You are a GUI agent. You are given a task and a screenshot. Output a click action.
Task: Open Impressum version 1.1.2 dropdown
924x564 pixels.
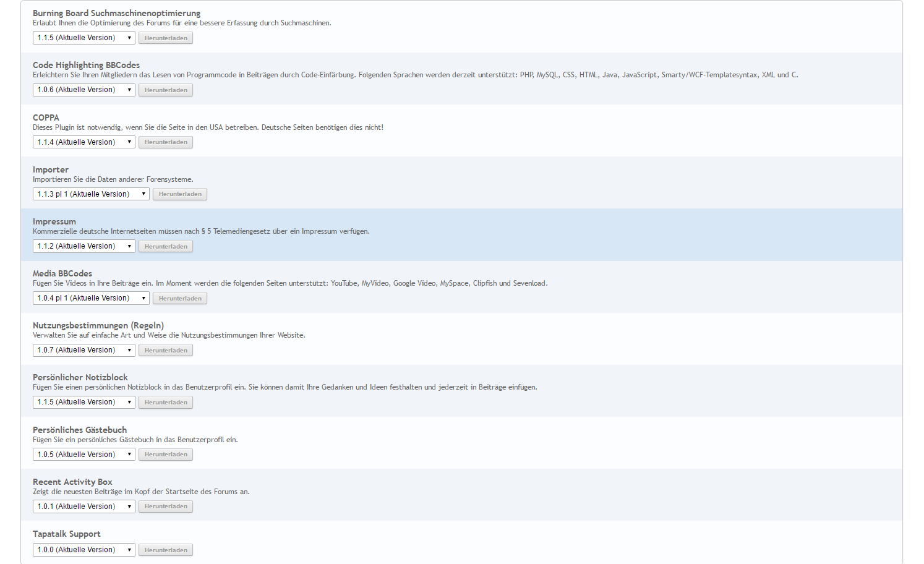pos(83,246)
